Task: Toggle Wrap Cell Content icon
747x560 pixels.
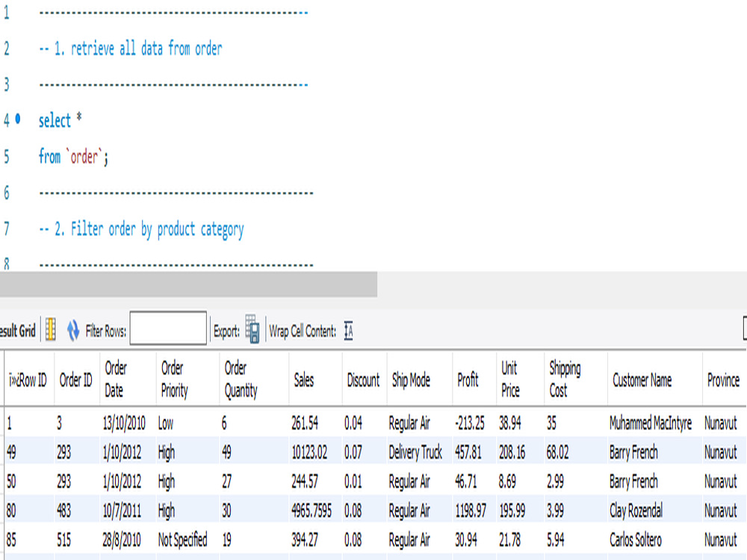Action: click(349, 331)
